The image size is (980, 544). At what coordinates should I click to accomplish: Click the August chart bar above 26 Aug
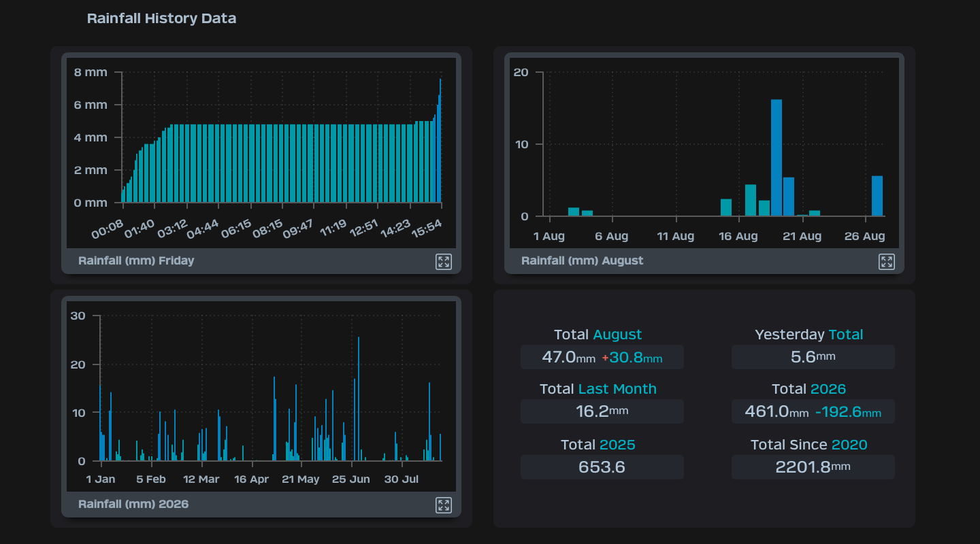click(x=877, y=196)
